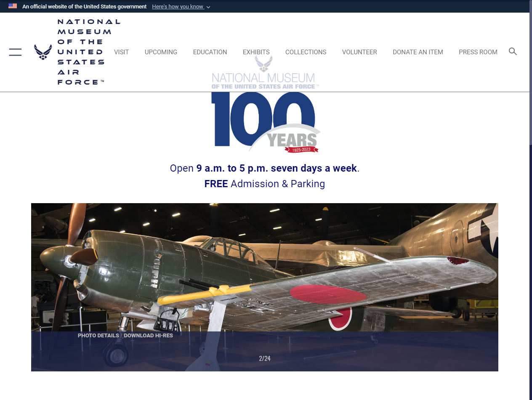Viewport: 532px width, 400px height.
Task: Open the Visit menu
Action: [x=121, y=52]
